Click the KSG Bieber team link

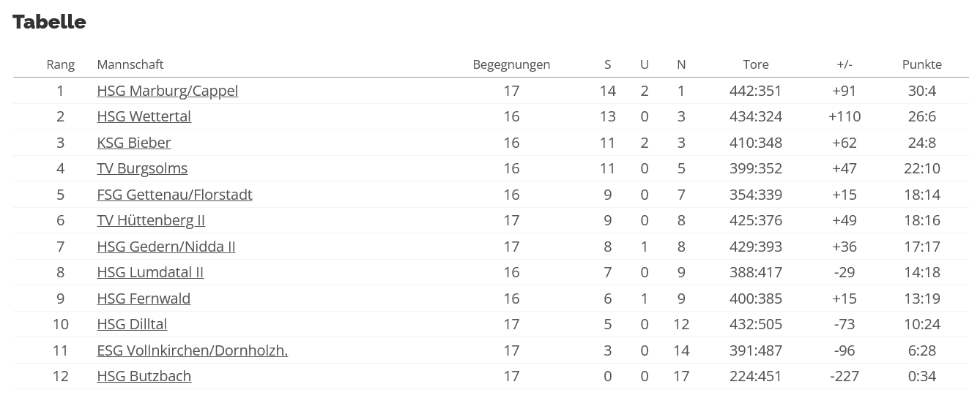coord(134,143)
